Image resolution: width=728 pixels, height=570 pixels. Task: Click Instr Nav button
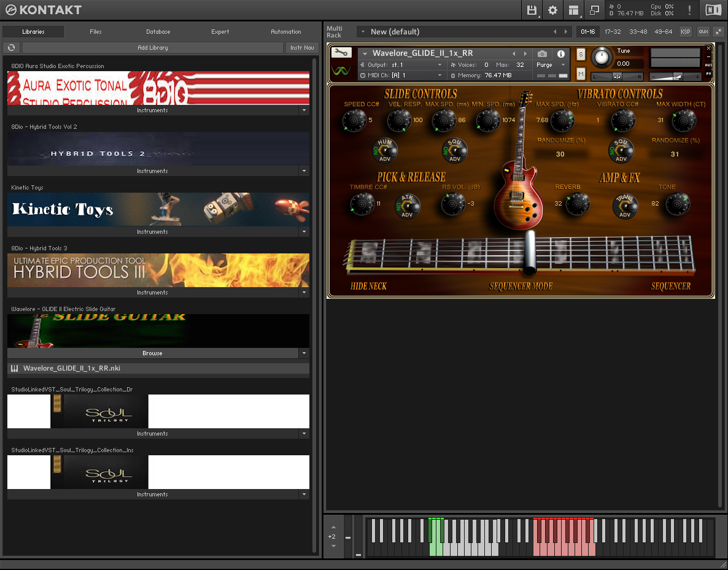[x=302, y=47]
